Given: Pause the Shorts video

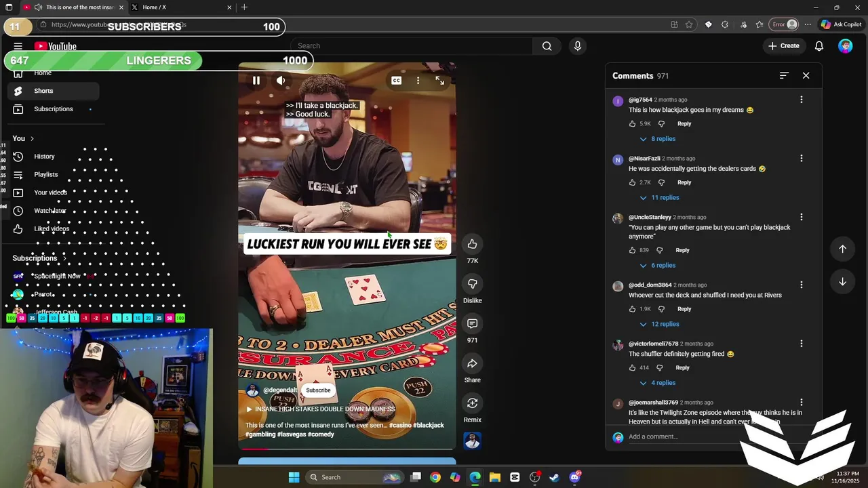Looking at the screenshot, I should click(x=256, y=81).
